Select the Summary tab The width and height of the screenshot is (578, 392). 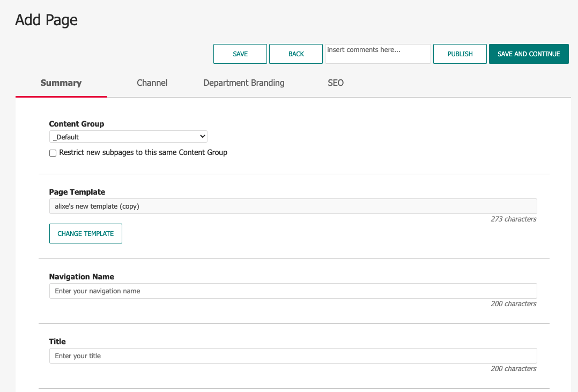(61, 83)
